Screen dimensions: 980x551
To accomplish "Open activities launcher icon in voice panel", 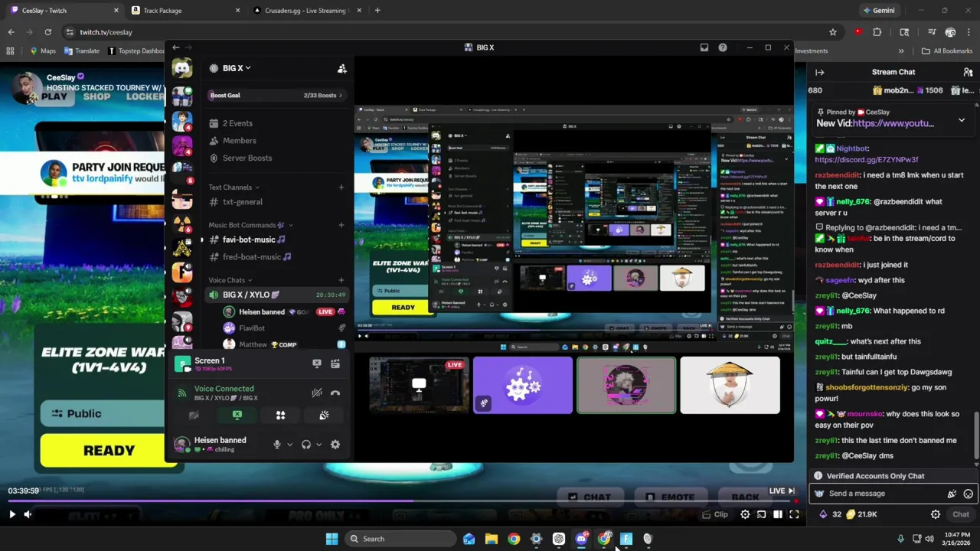I will pos(280,415).
